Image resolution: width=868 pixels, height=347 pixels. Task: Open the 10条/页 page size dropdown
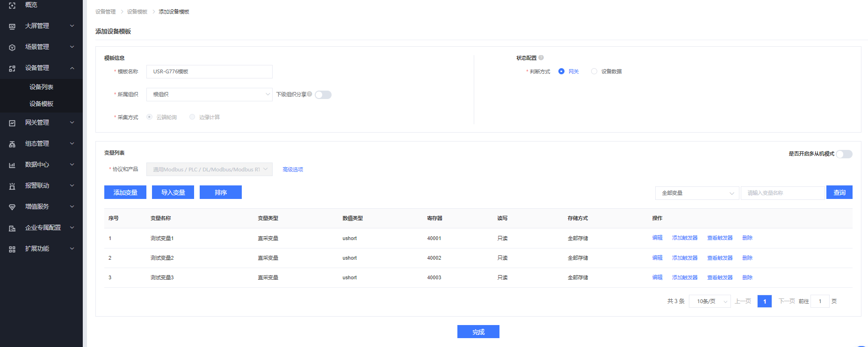click(x=709, y=301)
